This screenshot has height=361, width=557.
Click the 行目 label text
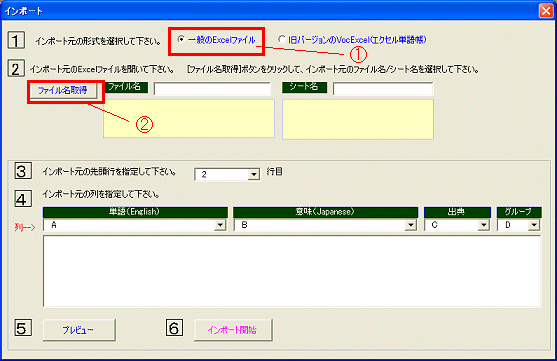click(275, 172)
